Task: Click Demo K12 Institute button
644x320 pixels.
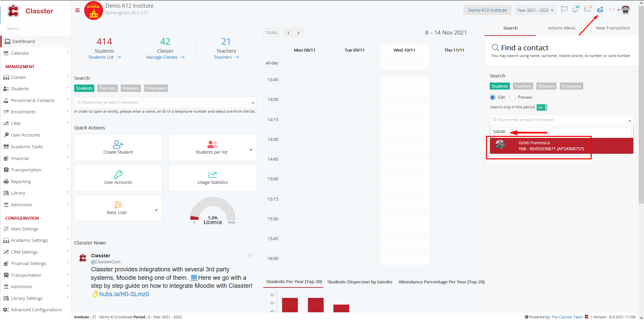Action: (487, 10)
